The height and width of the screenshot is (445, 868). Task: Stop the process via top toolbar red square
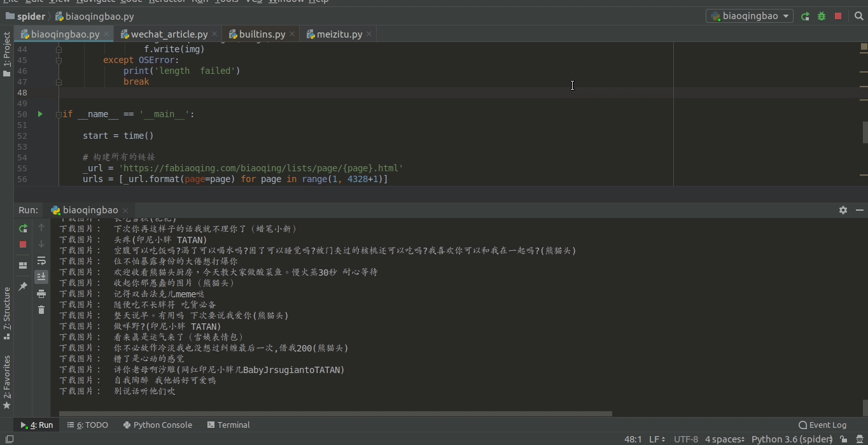pyautogui.click(x=838, y=16)
